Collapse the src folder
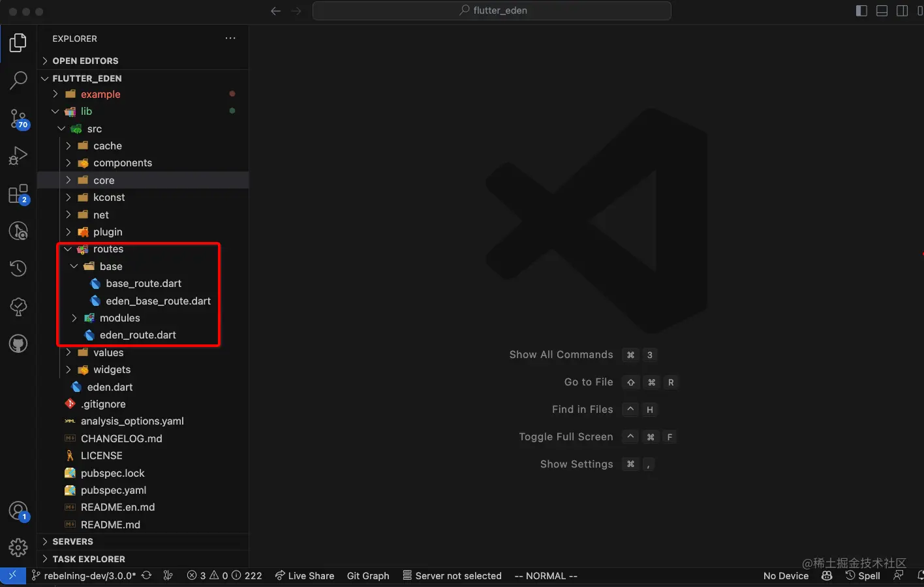The width and height of the screenshot is (924, 587). tap(143, 129)
